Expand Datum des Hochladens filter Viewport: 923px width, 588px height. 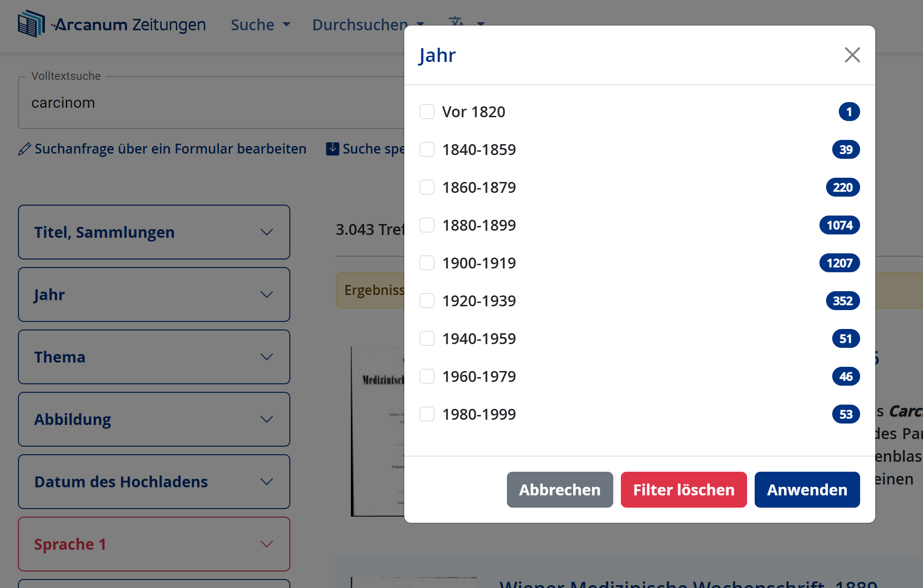click(x=154, y=482)
